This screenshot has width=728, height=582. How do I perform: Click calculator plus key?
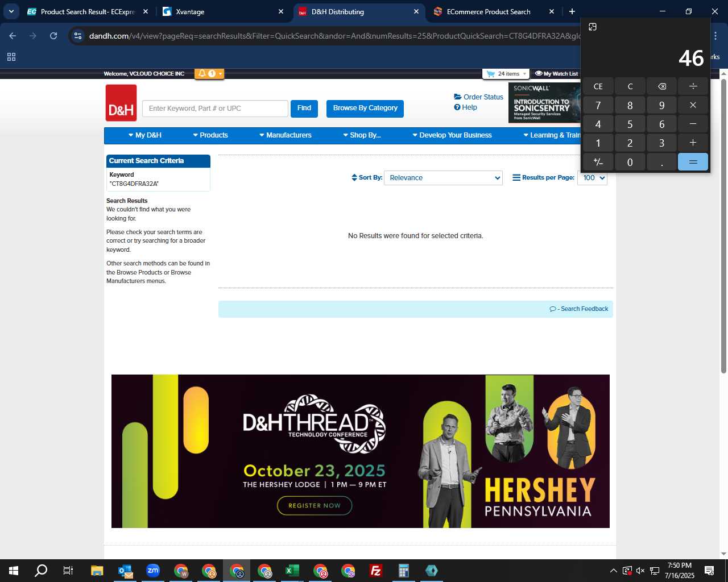click(693, 143)
